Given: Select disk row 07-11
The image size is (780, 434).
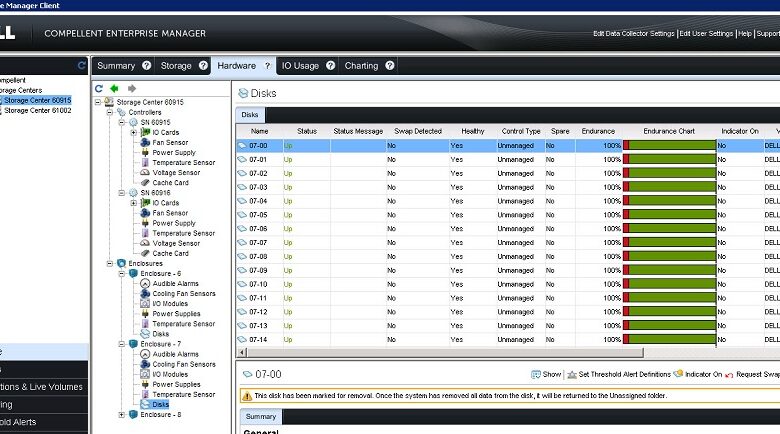Looking at the screenshot, I should (x=507, y=298).
